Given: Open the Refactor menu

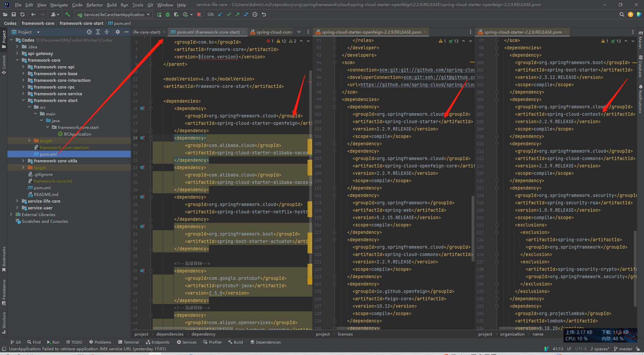Looking at the screenshot, I should pyautogui.click(x=95, y=5).
